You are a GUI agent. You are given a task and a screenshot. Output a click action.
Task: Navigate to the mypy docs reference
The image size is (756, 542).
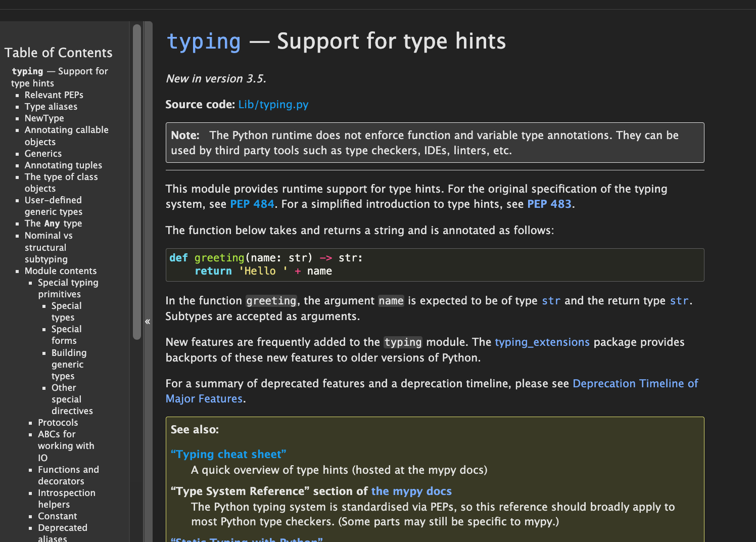click(x=411, y=491)
